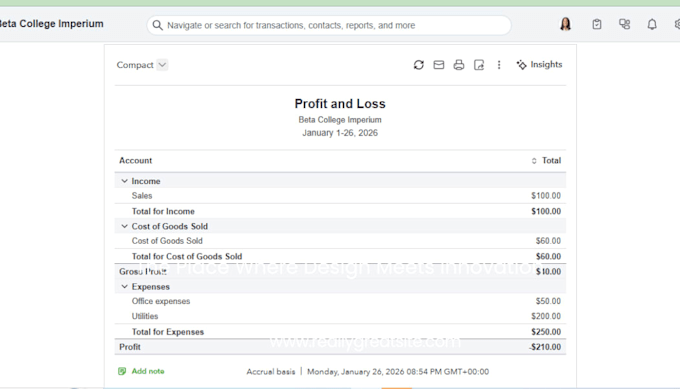
Task: Open the Compact view dropdown
Action: click(162, 65)
